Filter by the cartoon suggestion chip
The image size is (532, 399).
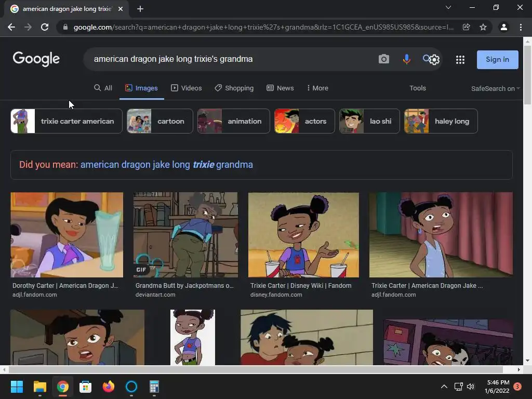(x=160, y=121)
